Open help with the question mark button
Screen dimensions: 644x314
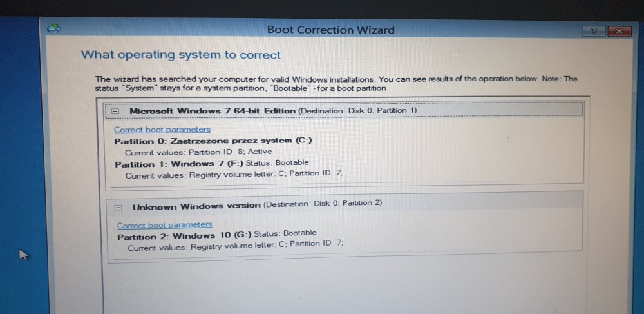(x=592, y=32)
